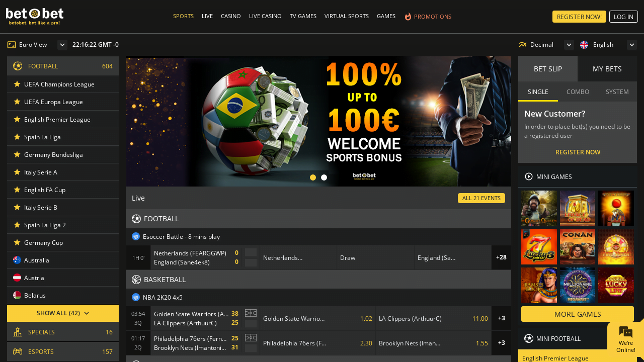Click the Australia flag icon

(x=17, y=260)
